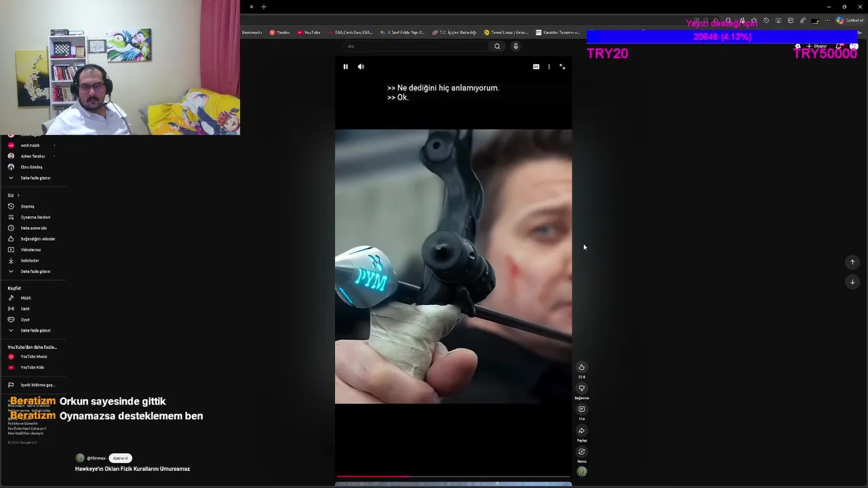Image resolution: width=868 pixels, height=488 pixels.
Task: Click the Short title Hawkeye'ın Okları text
Action: click(132, 469)
